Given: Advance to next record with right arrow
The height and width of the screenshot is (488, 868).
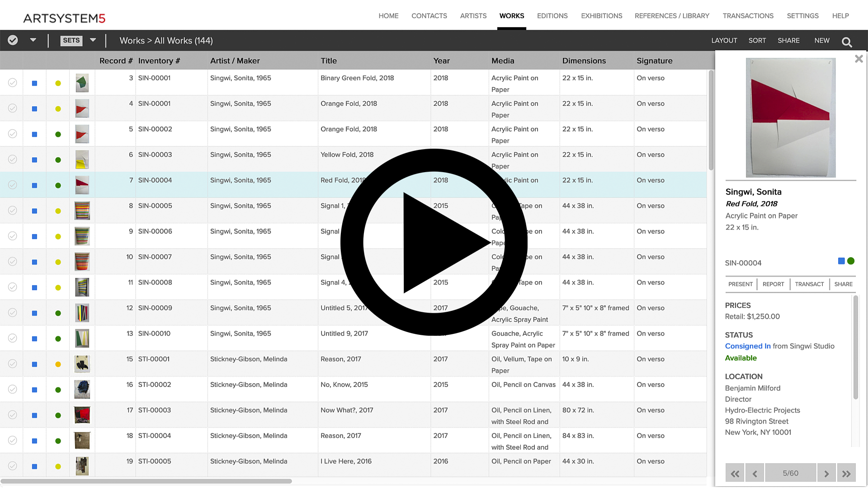Looking at the screenshot, I should 826,473.
